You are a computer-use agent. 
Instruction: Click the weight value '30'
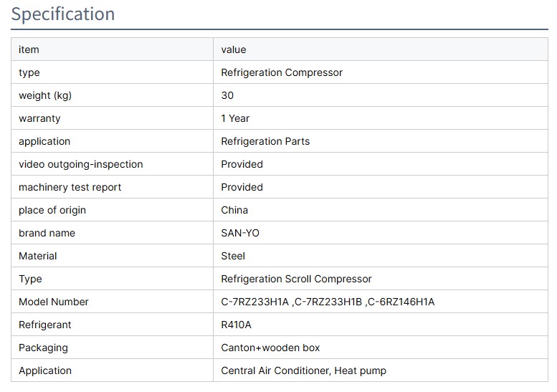coord(227,95)
